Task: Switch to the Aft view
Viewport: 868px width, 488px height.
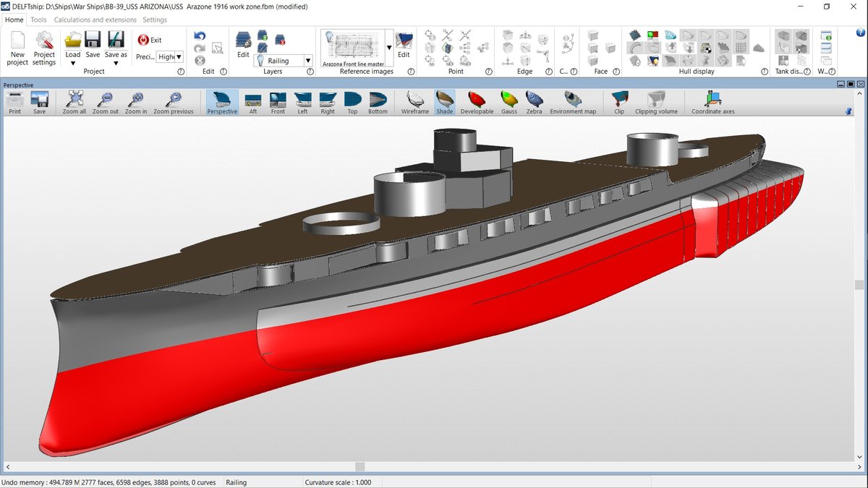Action: click(253, 102)
